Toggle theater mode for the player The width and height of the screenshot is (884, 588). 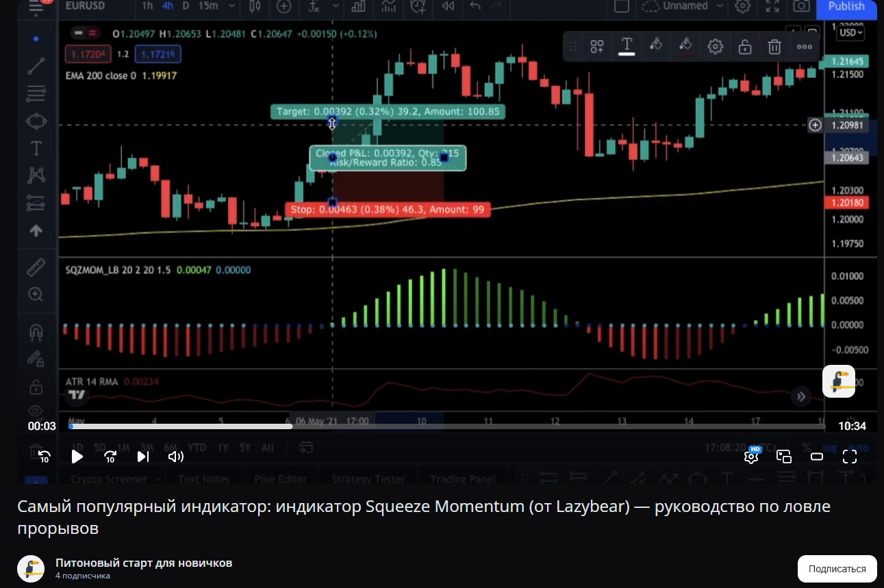click(817, 457)
